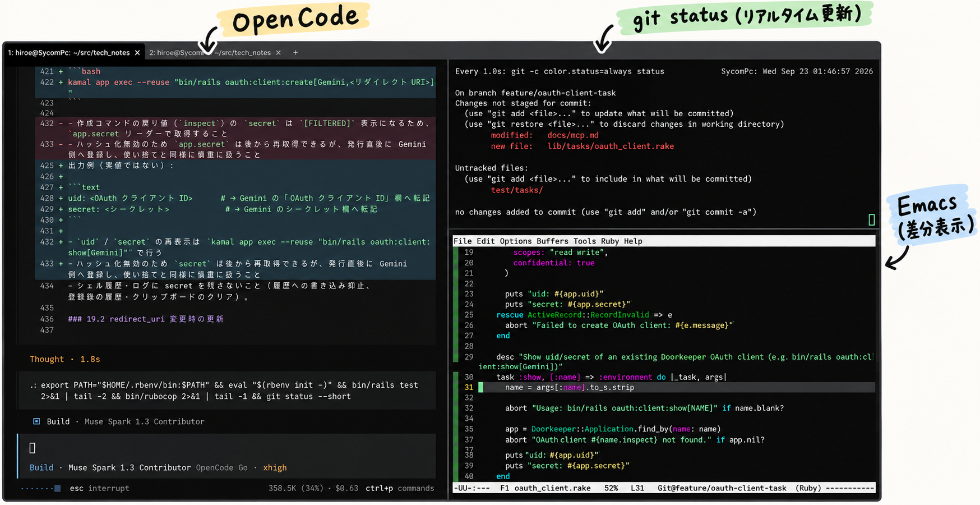Click Emacs line task :show, [:name]
This screenshot has width=980, height=505.
pyautogui.click(x=611, y=377)
